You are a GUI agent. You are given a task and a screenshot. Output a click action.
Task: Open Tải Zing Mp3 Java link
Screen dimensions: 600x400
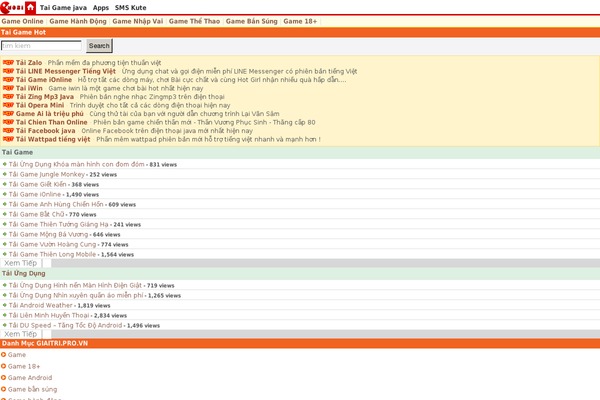pyautogui.click(x=44, y=97)
